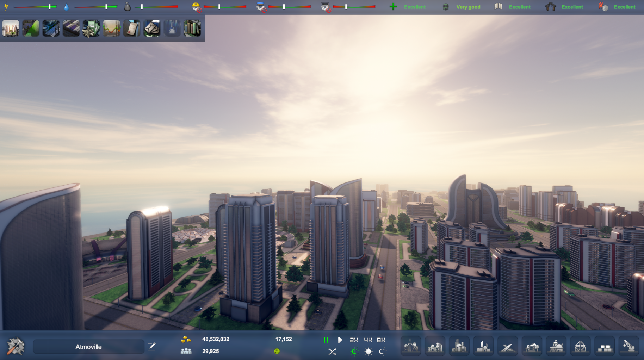Open the budget money icon
This screenshot has height=360, width=644.
[x=91, y=28]
